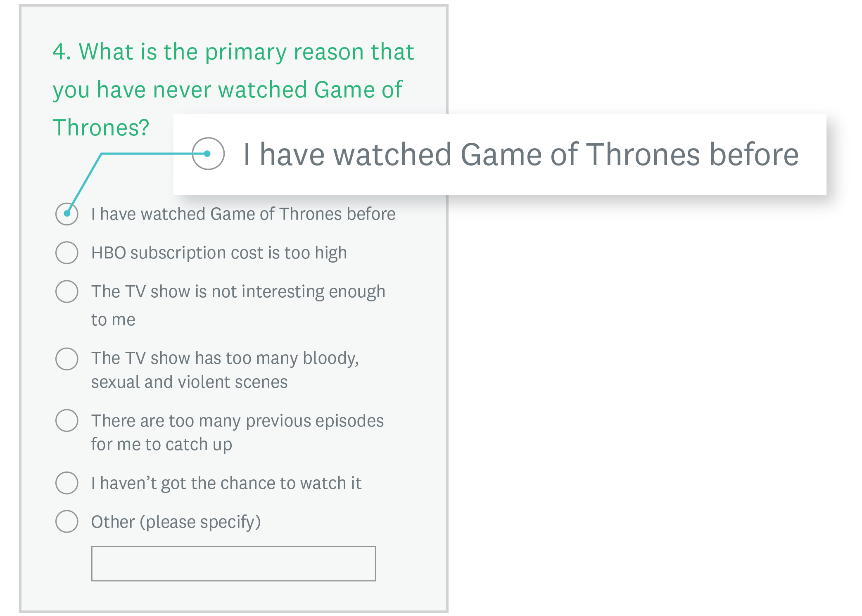Click the enlarged radio button in the callout
The image size is (862, 616).
coord(208,154)
